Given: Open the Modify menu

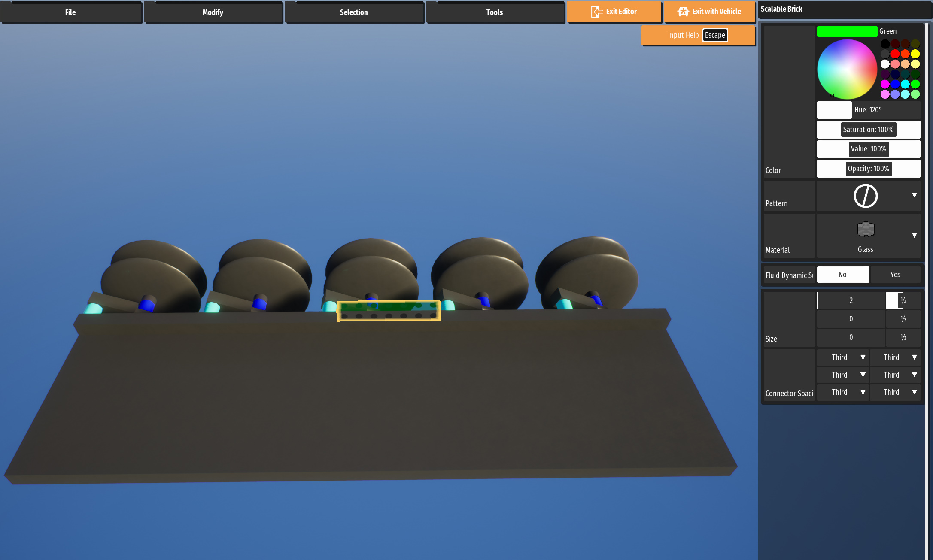Looking at the screenshot, I should tap(213, 12).
